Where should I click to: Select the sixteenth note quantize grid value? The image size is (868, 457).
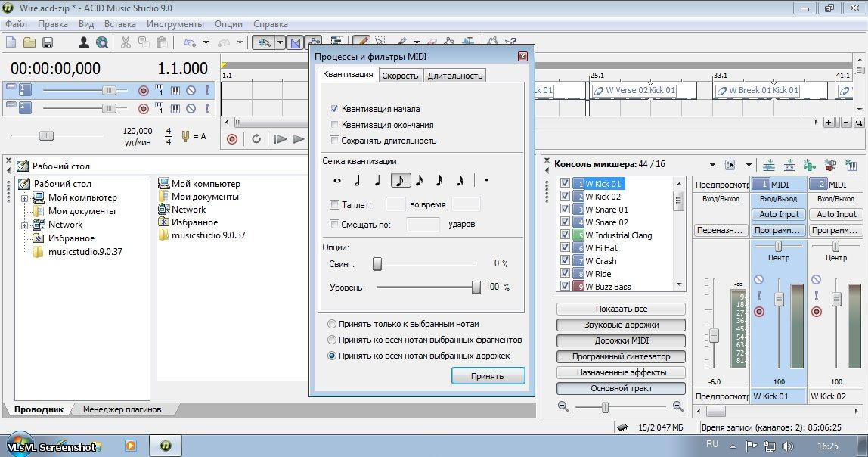[x=420, y=180]
